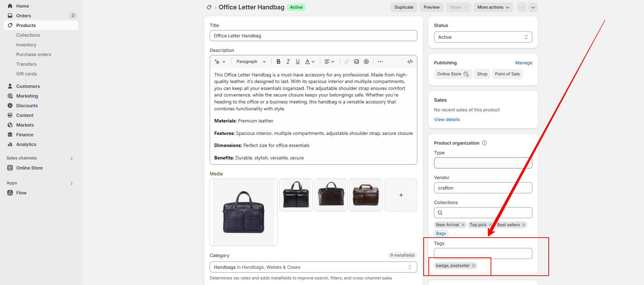644x285 pixels.
Task: Open the Category dropdown
Action: tap(313, 267)
